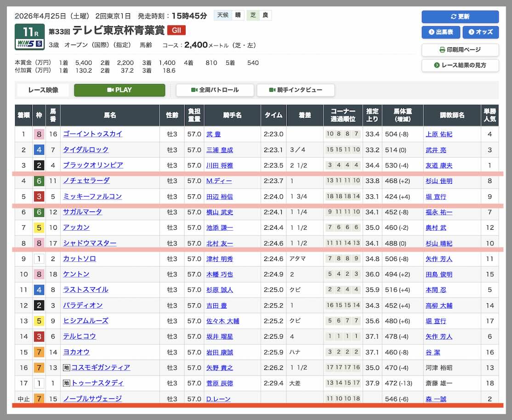The width and height of the screenshot is (512, 420).
Task: Click the WIN5 badge icon
Action: click(30, 44)
